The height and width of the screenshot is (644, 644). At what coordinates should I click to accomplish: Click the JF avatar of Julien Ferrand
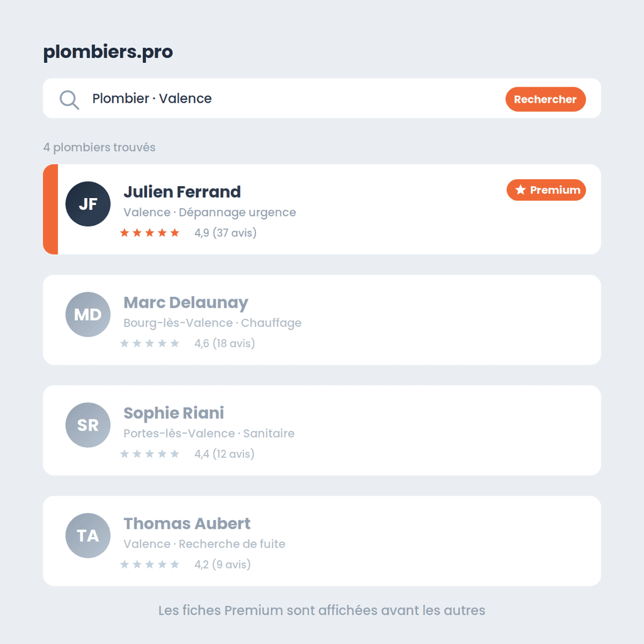(x=88, y=204)
